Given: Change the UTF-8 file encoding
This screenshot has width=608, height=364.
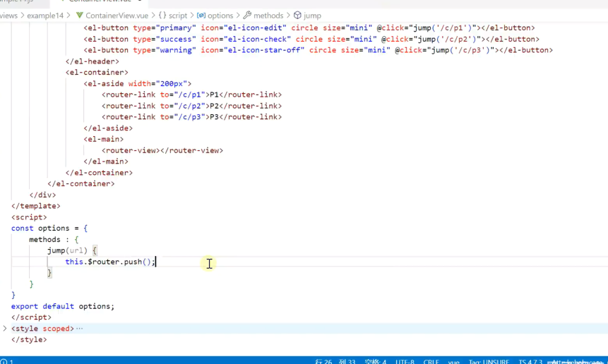Looking at the screenshot, I should pos(405,361).
